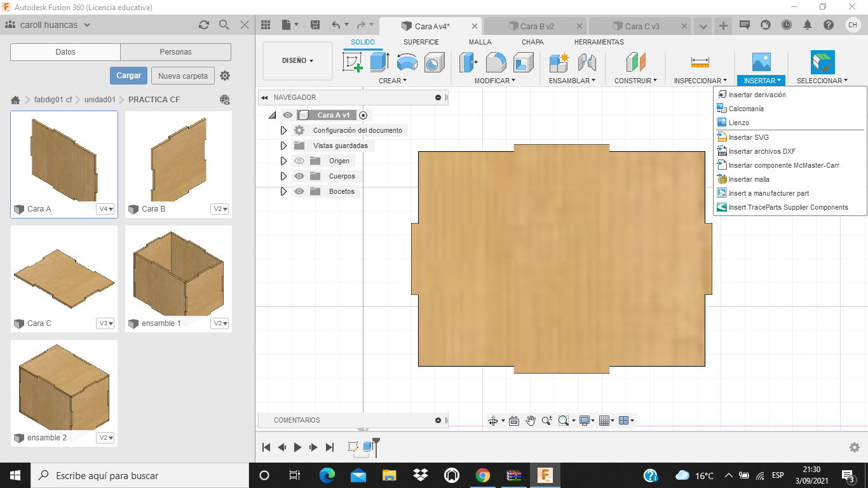The width and height of the screenshot is (868, 488).
Task: Click the timeline play button
Action: (297, 447)
